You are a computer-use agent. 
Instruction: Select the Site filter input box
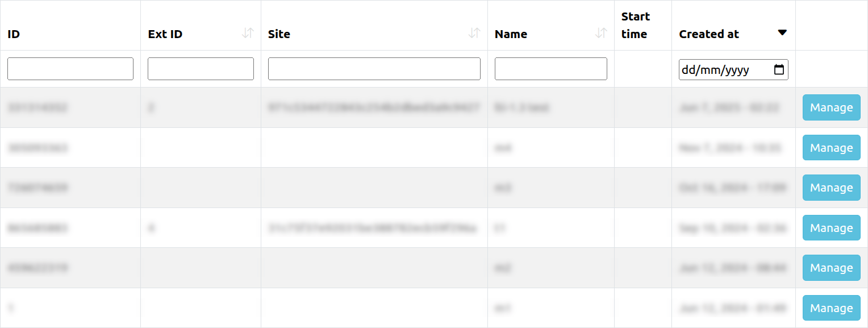coord(374,69)
